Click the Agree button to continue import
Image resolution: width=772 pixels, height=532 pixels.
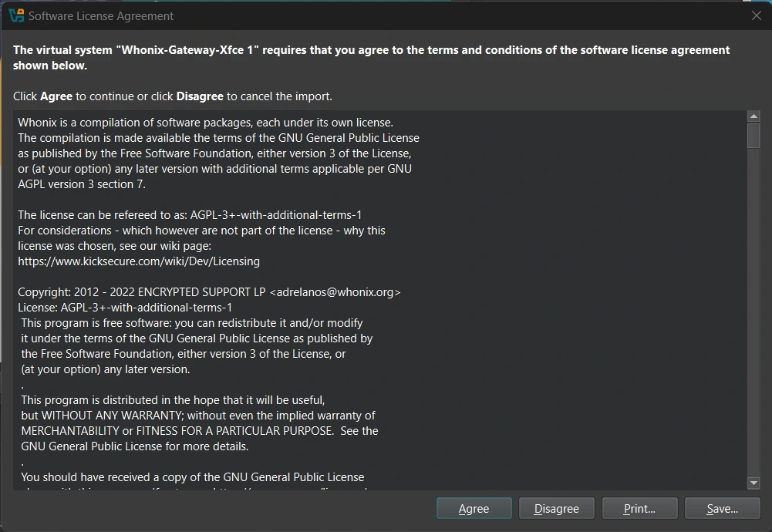(474, 508)
